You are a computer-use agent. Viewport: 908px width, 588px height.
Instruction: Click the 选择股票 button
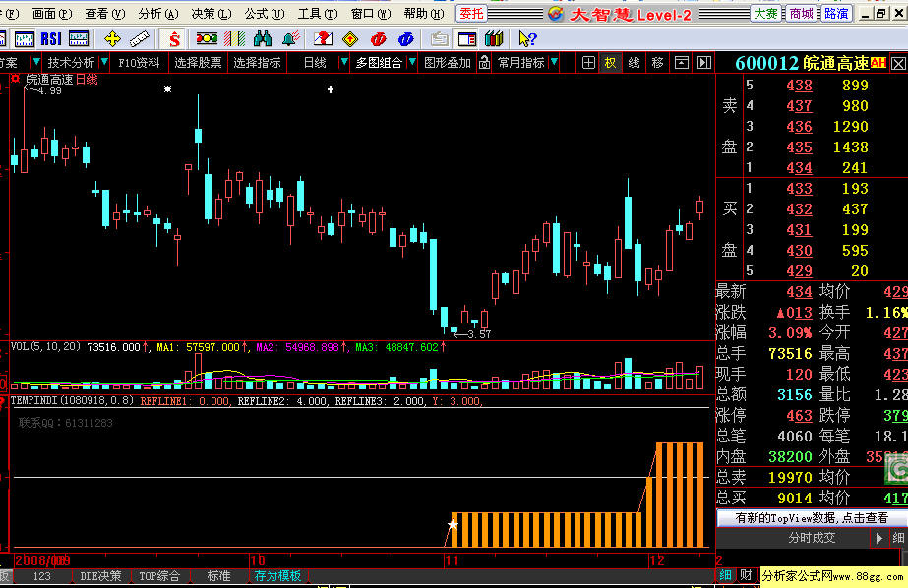(x=198, y=63)
